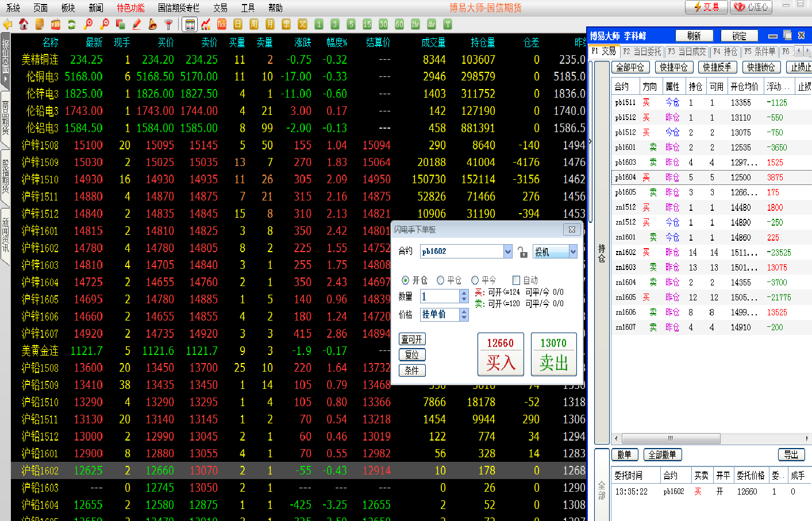
Task: Select the 平今 radio option
Action: tap(475, 280)
